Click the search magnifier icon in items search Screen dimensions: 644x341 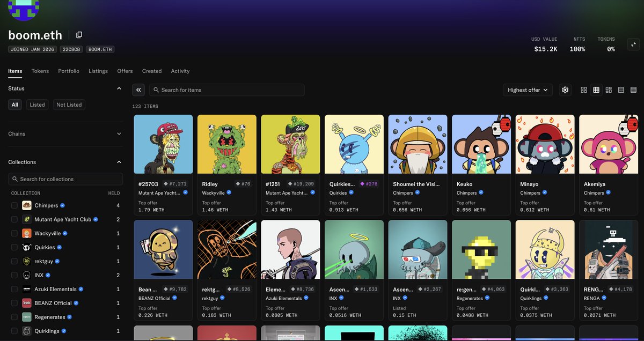tap(156, 90)
